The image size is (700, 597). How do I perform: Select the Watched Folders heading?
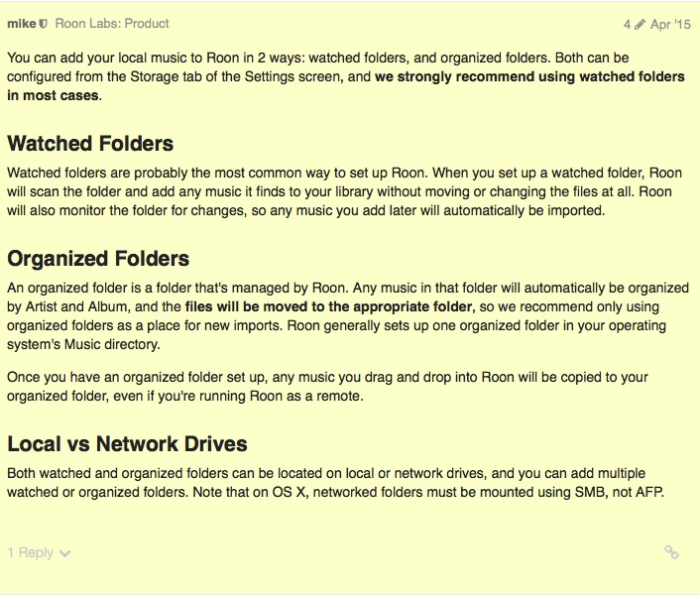click(90, 144)
